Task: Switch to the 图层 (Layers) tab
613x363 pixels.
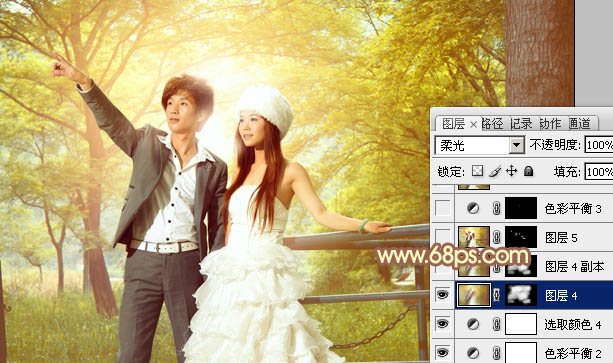Action: coord(453,124)
